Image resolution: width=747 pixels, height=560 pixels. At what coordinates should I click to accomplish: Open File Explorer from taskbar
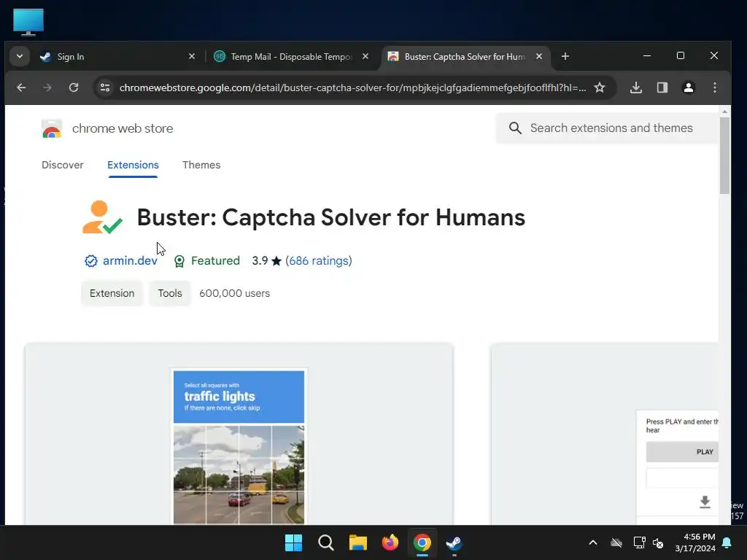(x=357, y=542)
